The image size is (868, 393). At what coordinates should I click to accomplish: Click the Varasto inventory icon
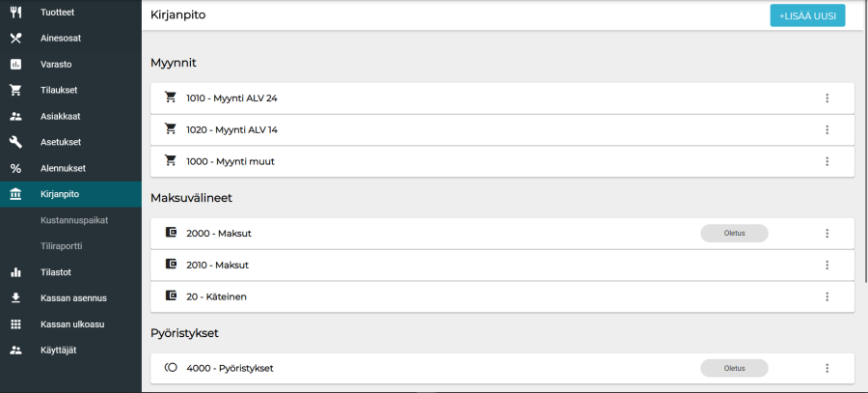[15, 65]
